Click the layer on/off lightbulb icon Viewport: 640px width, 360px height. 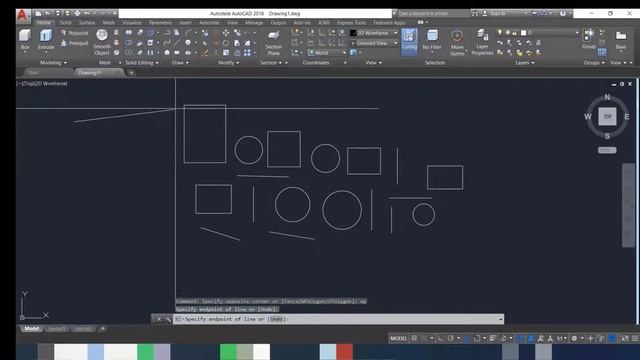[x=500, y=33]
